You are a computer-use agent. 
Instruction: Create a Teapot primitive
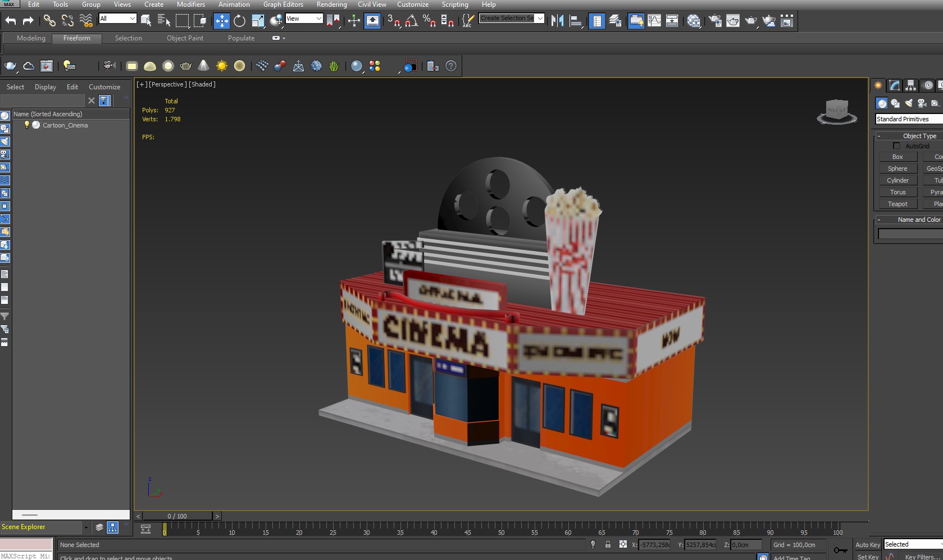pos(896,203)
